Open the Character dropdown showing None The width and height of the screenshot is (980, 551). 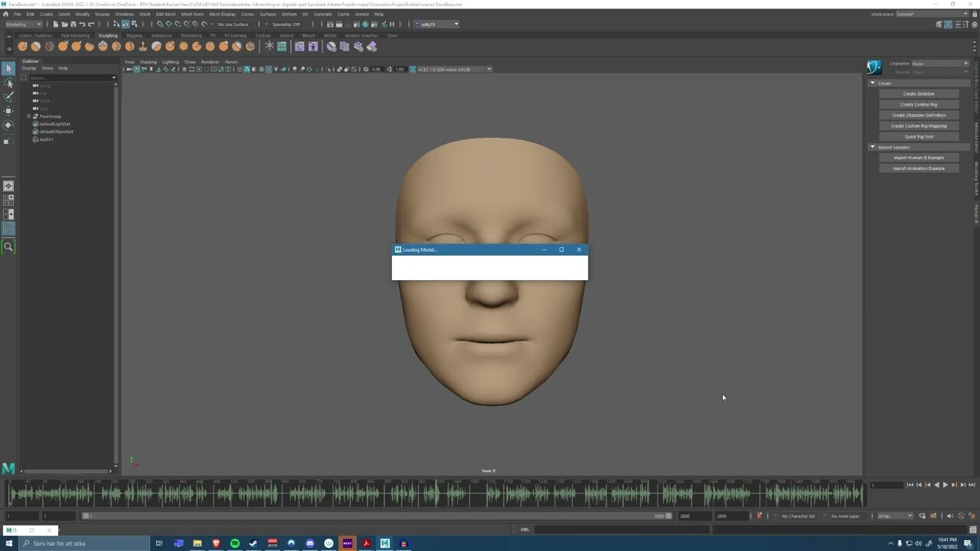(939, 64)
